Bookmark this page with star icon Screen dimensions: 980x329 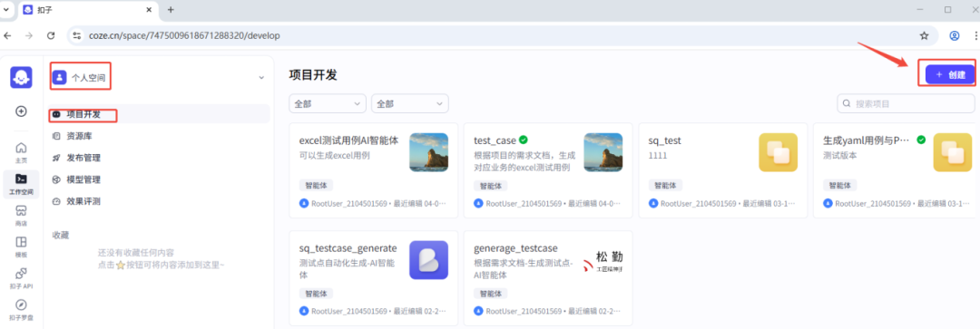point(925,35)
